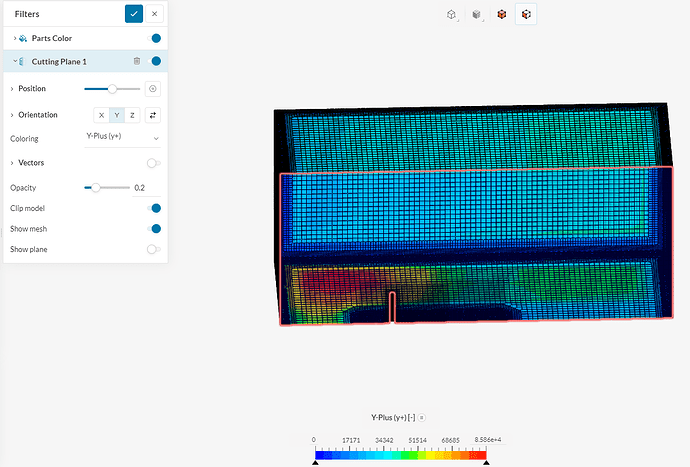The image size is (690, 467).
Task: Enable the Vectors toggle
Action: click(153, 162)
